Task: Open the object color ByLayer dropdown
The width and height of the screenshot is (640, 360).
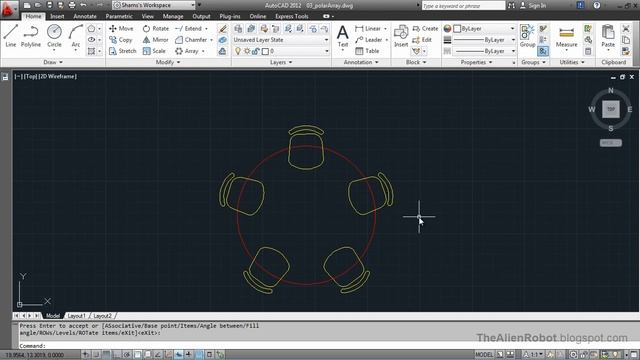Action: tap(484, 29)
